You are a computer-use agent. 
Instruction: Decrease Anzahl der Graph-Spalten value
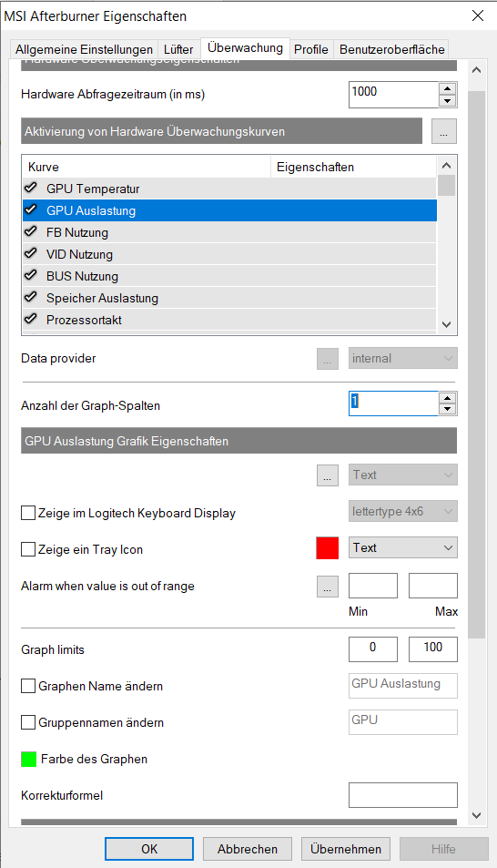tap(447, 410)
